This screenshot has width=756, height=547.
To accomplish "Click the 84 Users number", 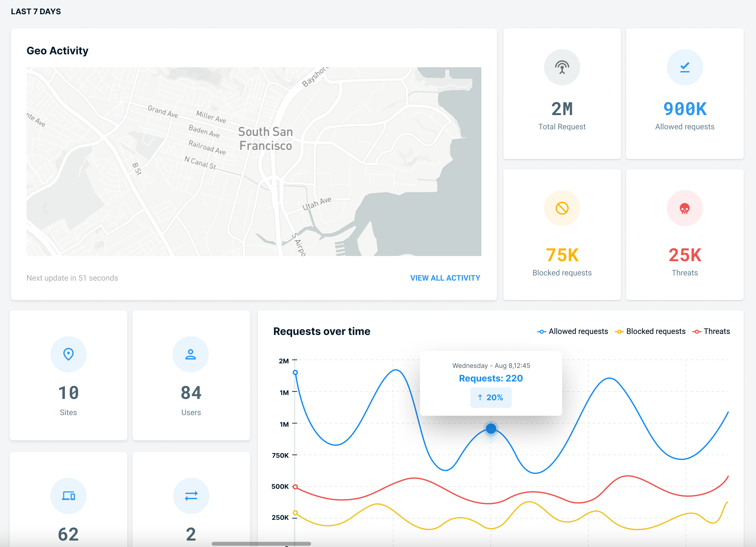I will click(x=191, y=392).
